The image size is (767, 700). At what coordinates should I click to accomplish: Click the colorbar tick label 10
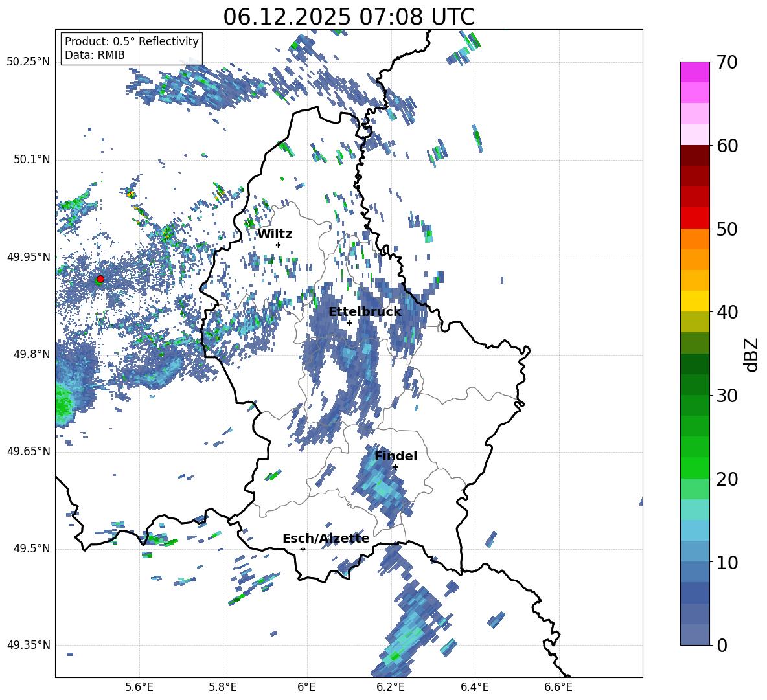coord(727,562)
